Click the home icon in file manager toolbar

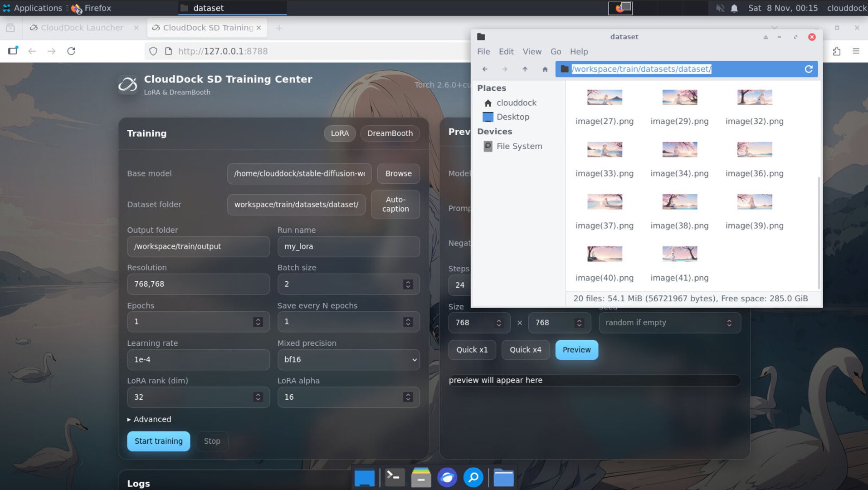point(545,69)
